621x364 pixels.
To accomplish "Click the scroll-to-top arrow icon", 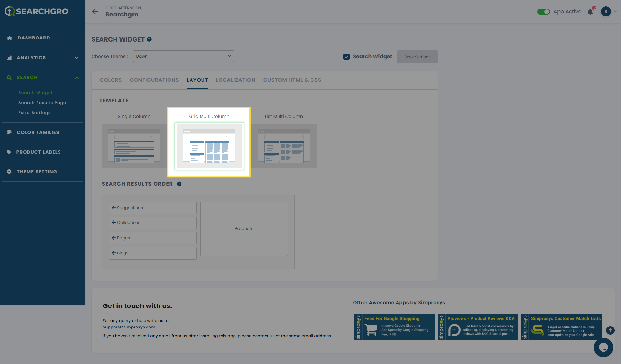I will 610,330.
